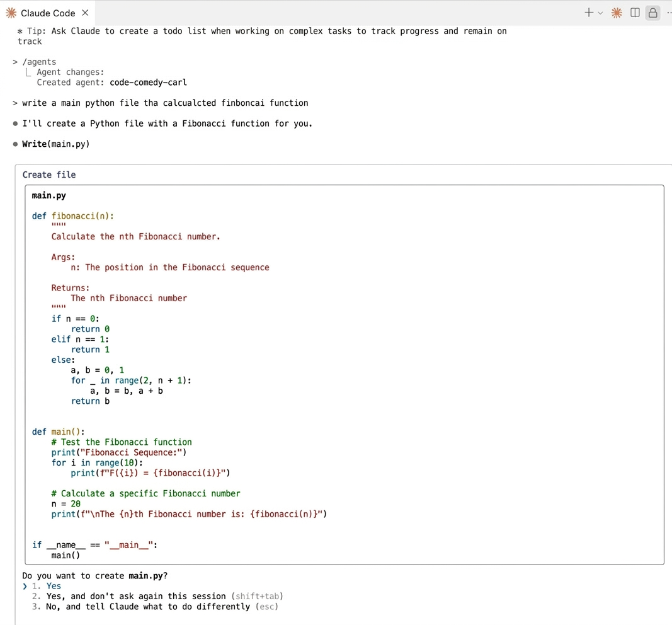
Task: Click the bullet beside I'll create a Python file
Action: point(15,124)
